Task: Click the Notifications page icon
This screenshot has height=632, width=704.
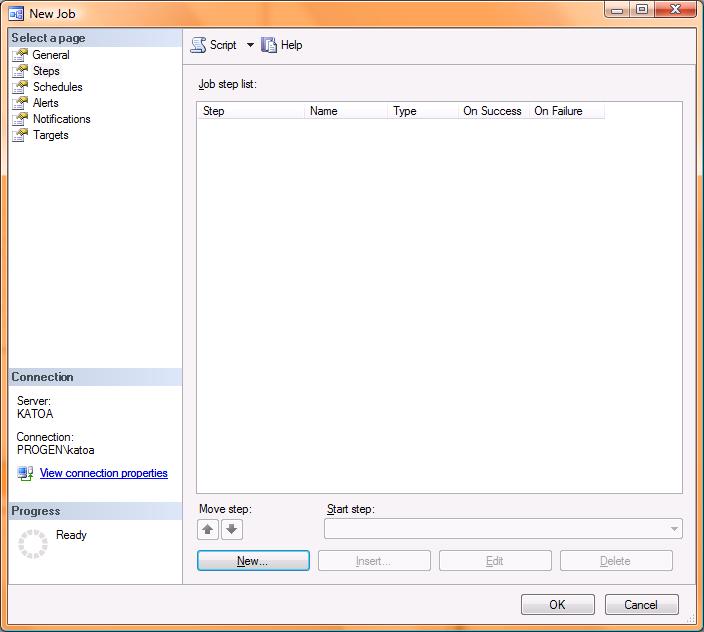Action: click(x=20, y=119)
